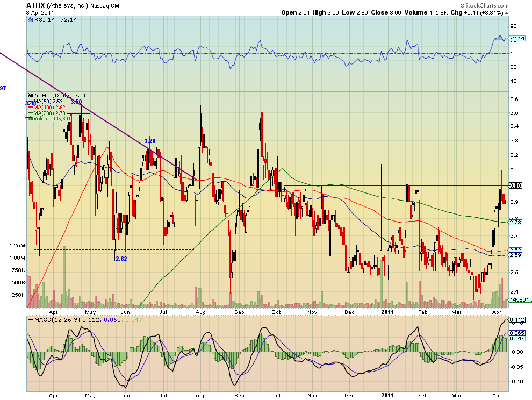The height and width of the screenshot is (400, 532).
Task: Click the 2.59 MA50 price tag on right axis
Action: click(515, 255)
